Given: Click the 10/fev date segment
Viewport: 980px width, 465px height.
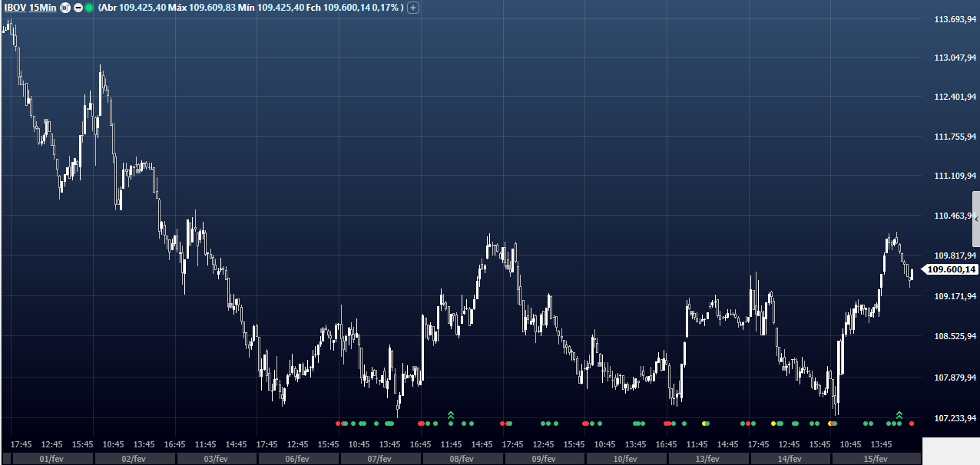Looking at the screenshot, I should coord(624,459).
